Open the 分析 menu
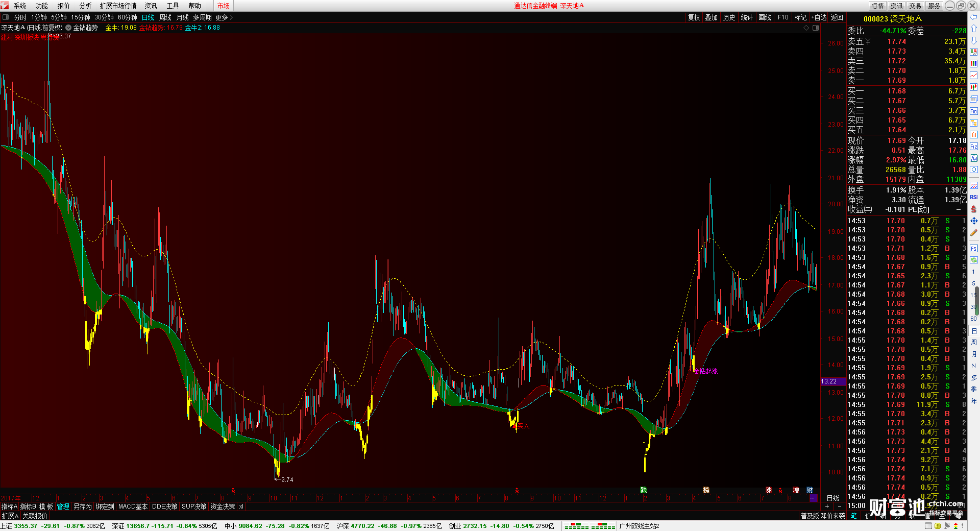Screen dimensions: 980x531 86,6
